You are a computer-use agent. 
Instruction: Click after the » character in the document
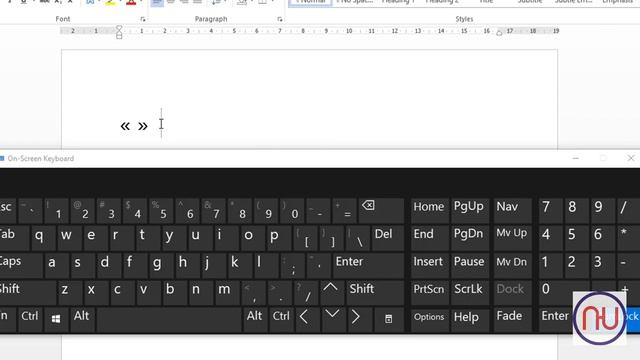[x=148, y=126]
